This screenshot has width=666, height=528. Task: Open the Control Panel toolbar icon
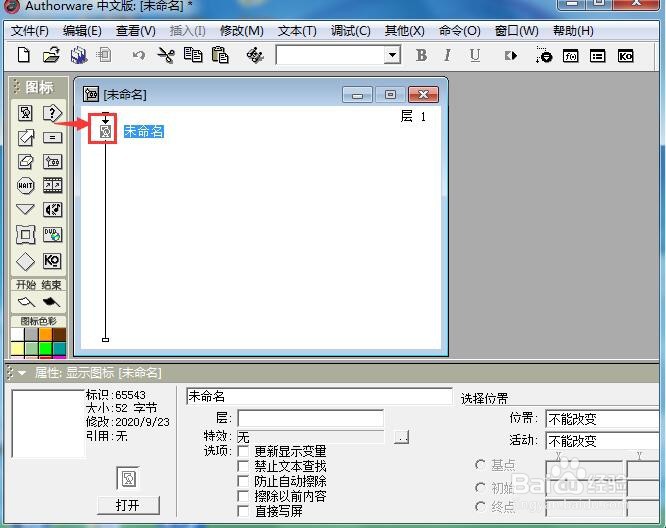[x=544, y=55]
